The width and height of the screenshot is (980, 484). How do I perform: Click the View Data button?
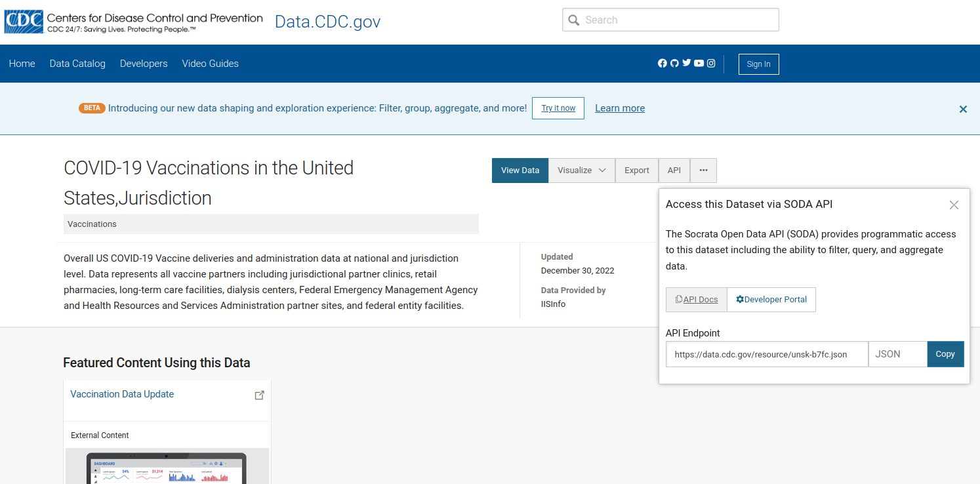(520, 171)
